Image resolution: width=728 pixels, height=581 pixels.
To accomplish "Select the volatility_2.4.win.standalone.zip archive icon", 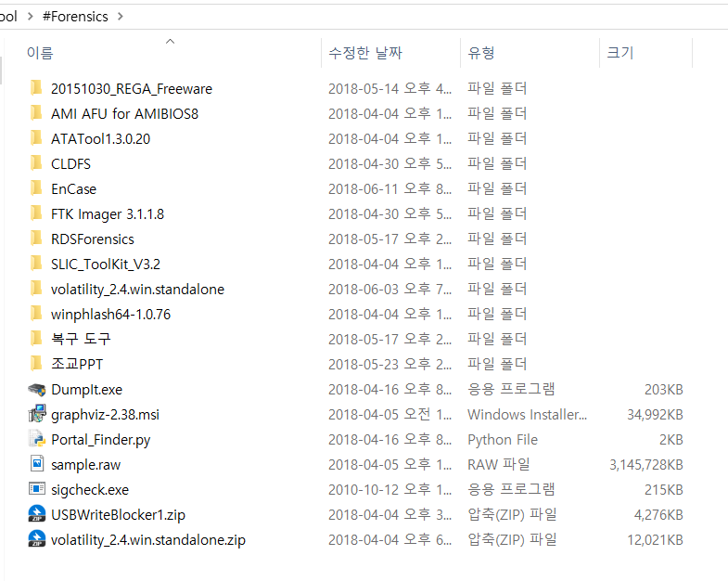I will [x=37, y=539].
